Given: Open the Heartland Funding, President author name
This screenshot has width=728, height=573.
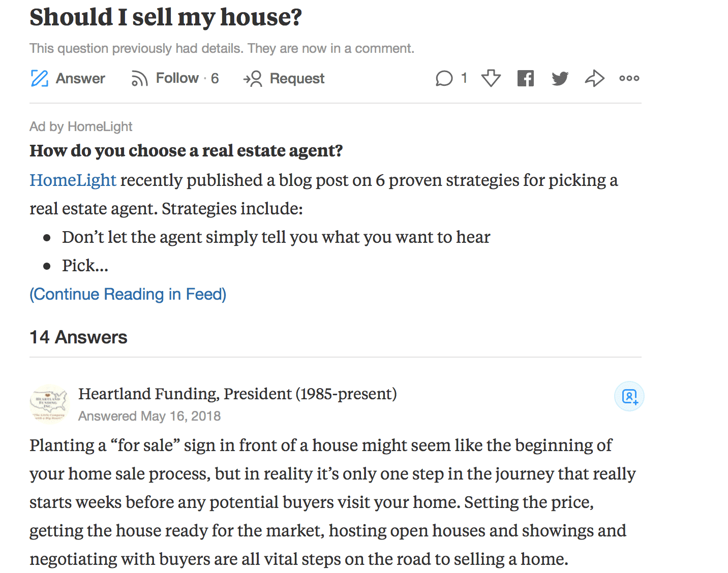Looking at the screenshot, I should click(x=237, y=394).
